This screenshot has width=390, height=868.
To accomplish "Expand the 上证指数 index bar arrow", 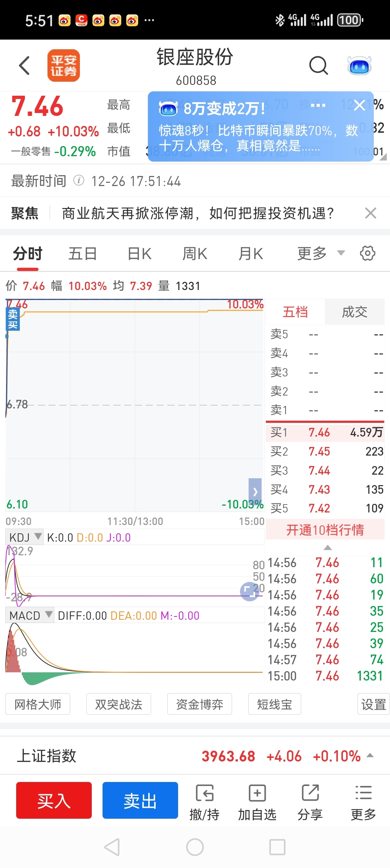I will (x=370, y=756).
